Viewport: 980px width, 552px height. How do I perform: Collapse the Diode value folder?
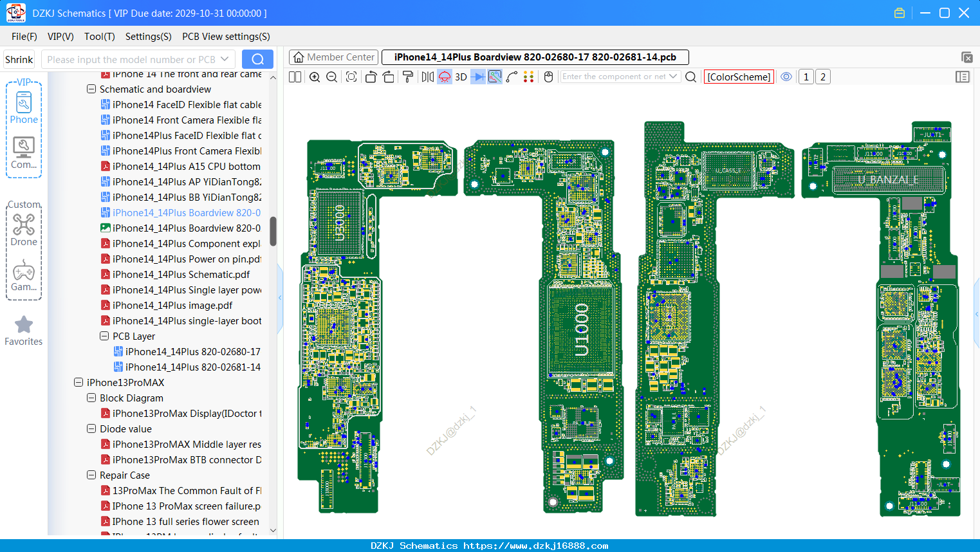pos(91,429)
